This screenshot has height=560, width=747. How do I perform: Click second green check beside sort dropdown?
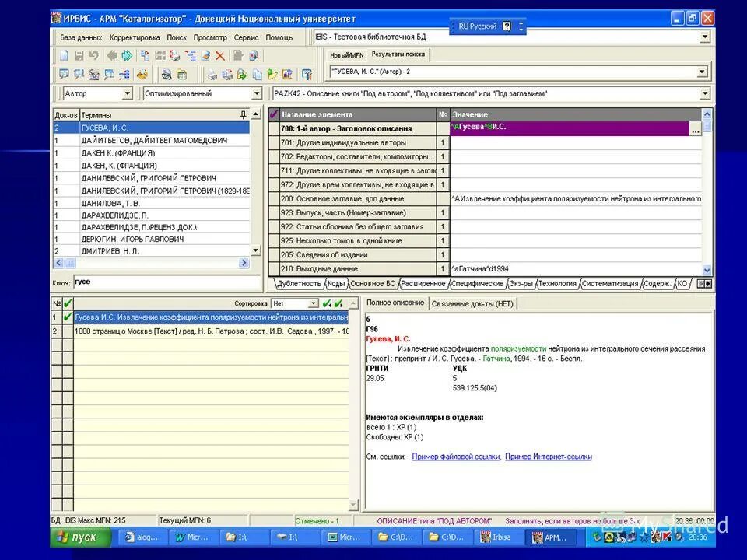point(338,303)
